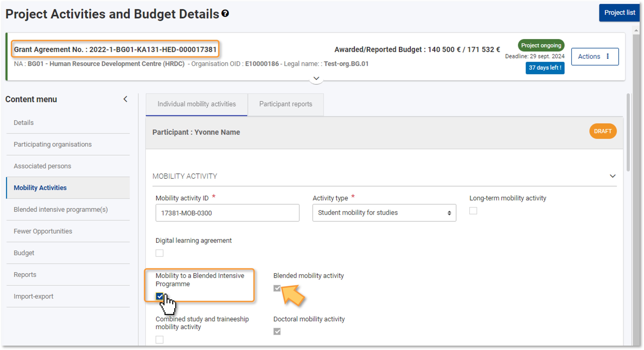
Task: Collapse the Mobility Activity section chevron
Action: pos(613,176)
